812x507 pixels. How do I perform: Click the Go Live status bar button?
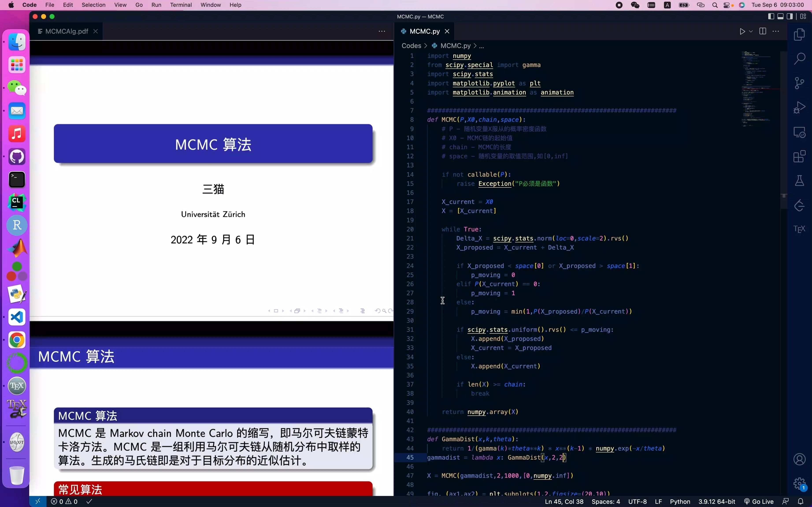pos(759,502)
